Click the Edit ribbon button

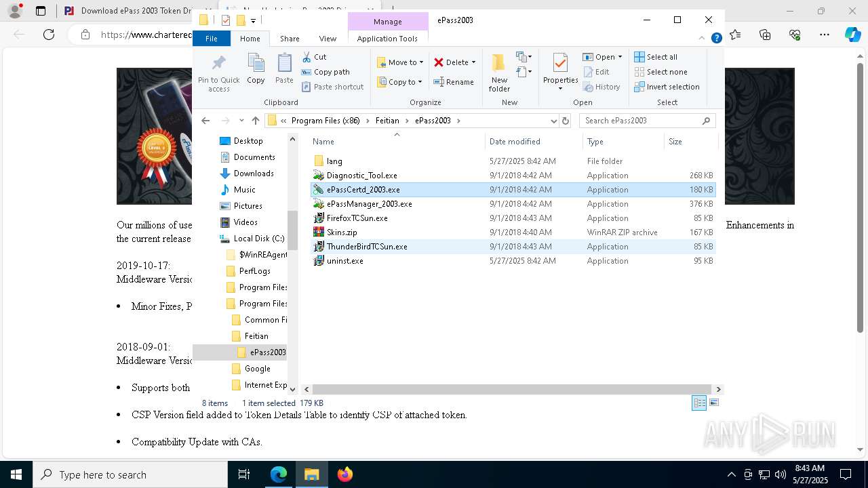[596, 72]
